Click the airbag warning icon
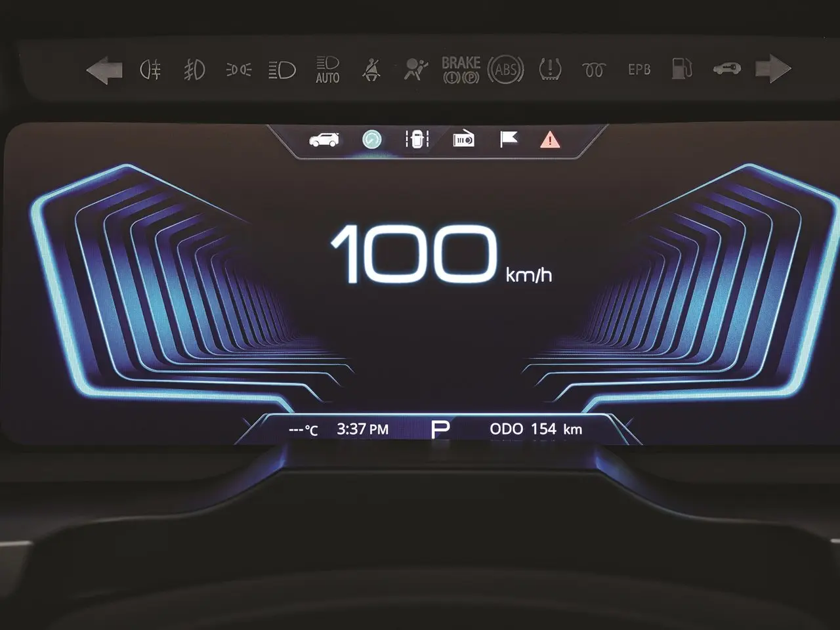The image size is (840, 630). (415, 70)
